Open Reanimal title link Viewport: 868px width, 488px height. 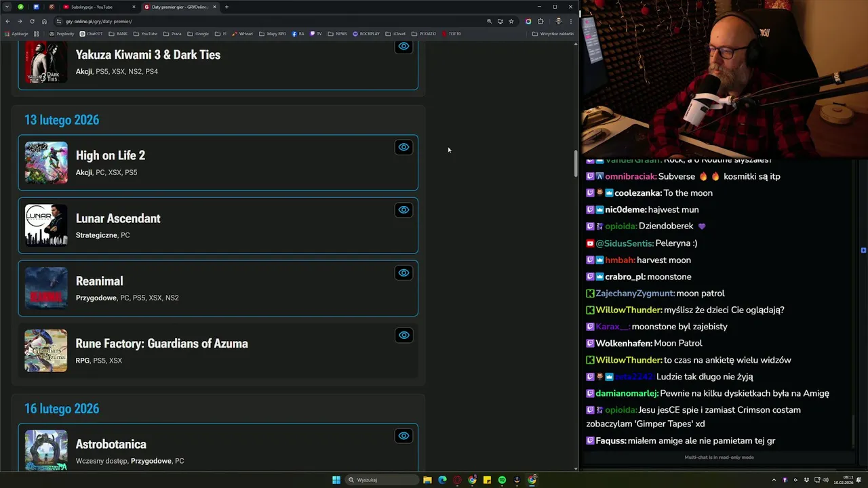(x=99, y=281)
